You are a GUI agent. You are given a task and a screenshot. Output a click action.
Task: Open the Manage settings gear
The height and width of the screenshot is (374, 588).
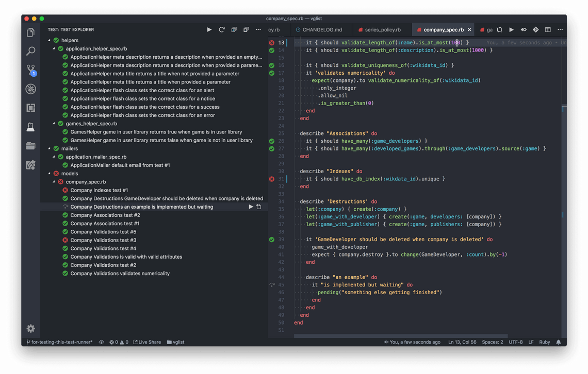coord(31,329)
